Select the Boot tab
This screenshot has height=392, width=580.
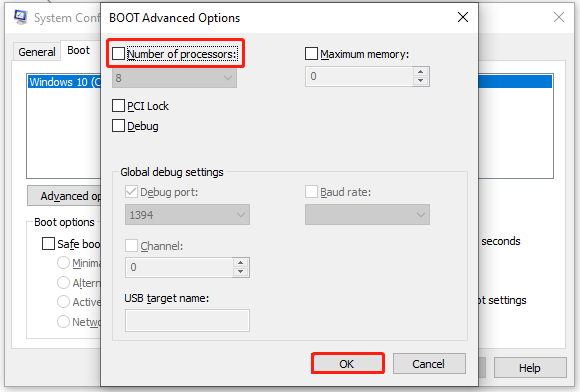tap(78, 50)
